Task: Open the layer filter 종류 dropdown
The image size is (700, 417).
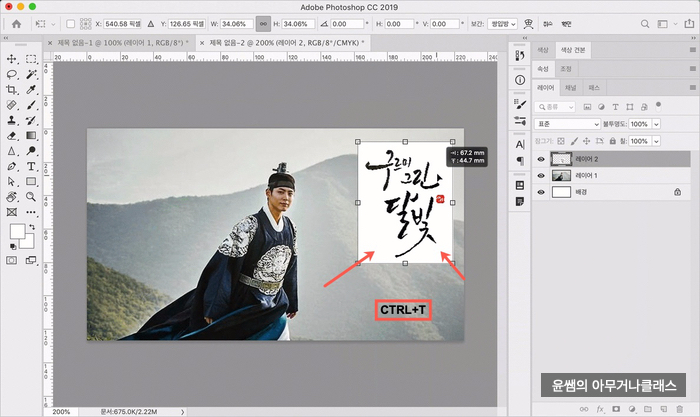Action: pos(555,107)
